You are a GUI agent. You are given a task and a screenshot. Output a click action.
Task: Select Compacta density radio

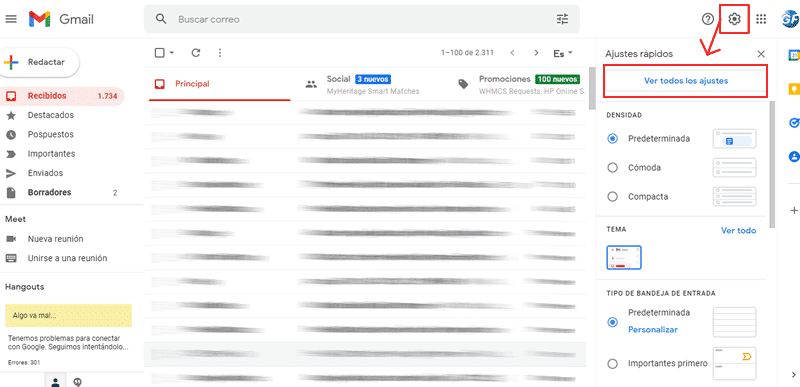[x=613, y=197]
